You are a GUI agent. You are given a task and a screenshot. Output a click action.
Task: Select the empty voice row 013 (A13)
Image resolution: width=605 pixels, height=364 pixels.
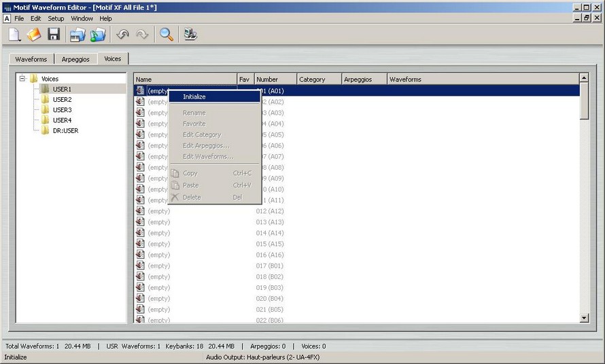pos(270,222)
